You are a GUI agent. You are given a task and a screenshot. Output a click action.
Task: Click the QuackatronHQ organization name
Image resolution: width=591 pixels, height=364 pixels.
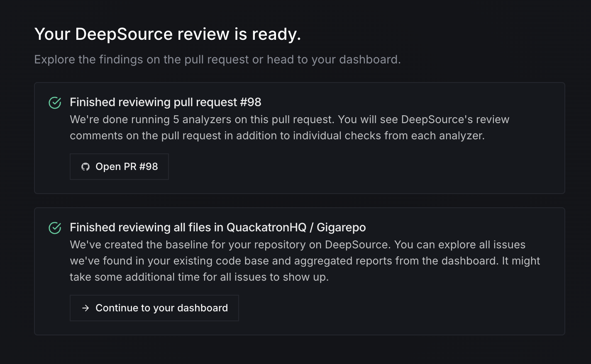pyautogui.click(x=266, y=228)
